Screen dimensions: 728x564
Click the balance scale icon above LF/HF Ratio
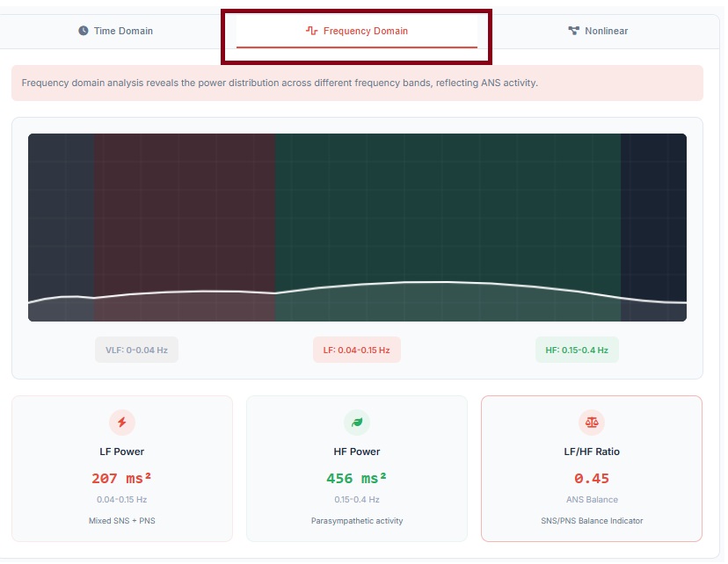click(591, 423)
